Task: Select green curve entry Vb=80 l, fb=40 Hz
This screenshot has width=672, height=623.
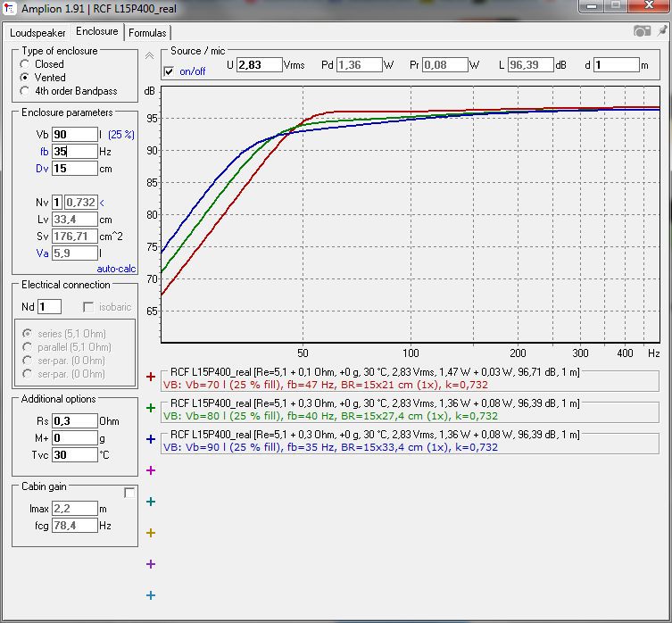Action: (411, 411)
